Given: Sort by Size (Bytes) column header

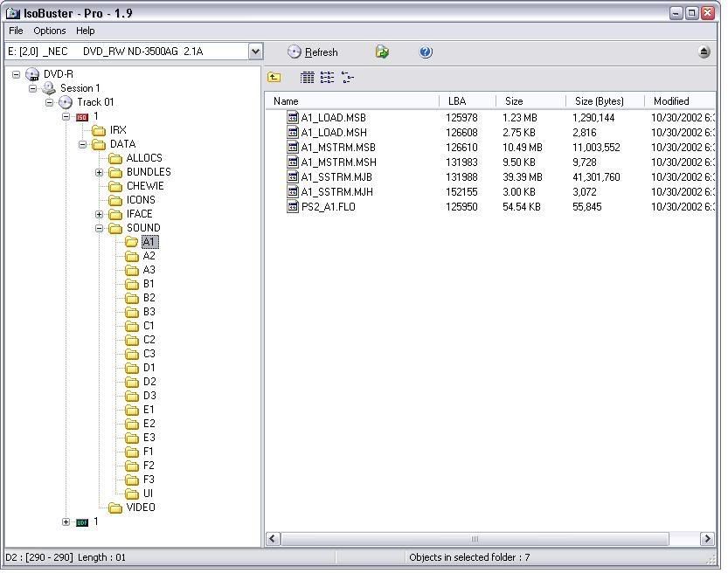Looking at the screenshot, I should (606, 101).
